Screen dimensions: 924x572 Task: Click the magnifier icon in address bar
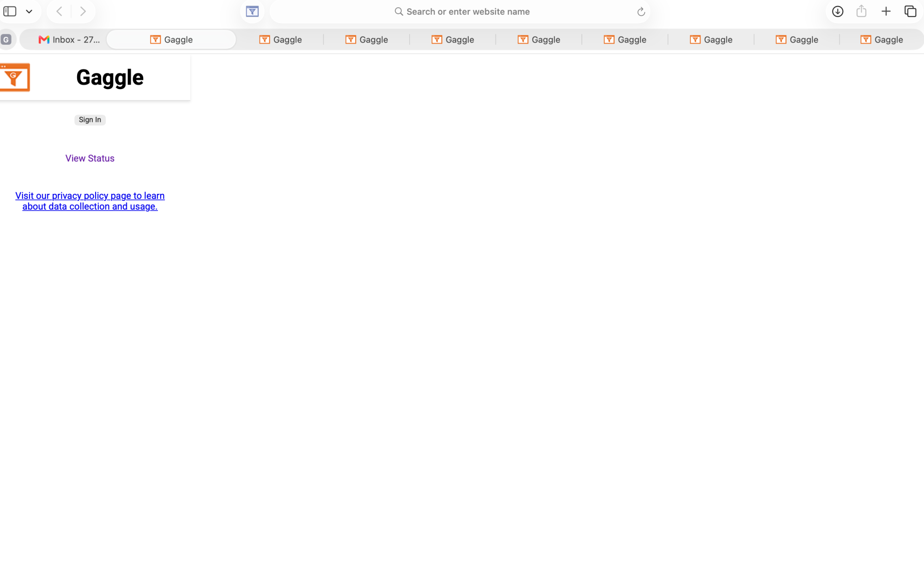pyautogui.click(x=399, y=12)
